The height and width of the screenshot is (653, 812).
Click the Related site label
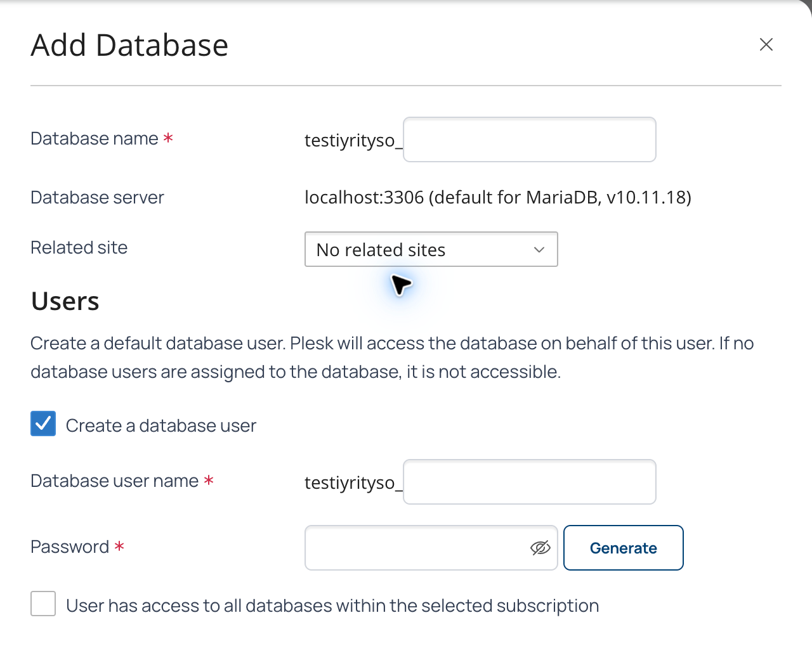[79, 248]
